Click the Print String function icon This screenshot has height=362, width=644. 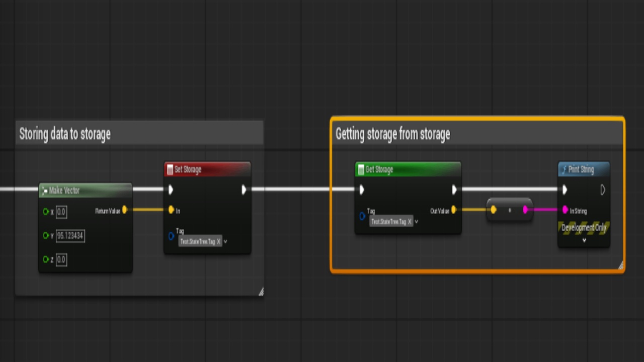564,170
